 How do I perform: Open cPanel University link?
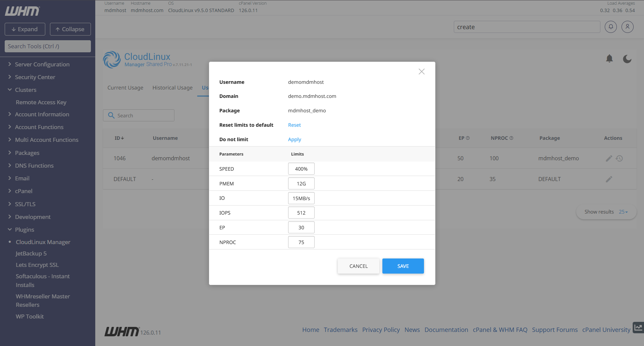tap(606, 330)
